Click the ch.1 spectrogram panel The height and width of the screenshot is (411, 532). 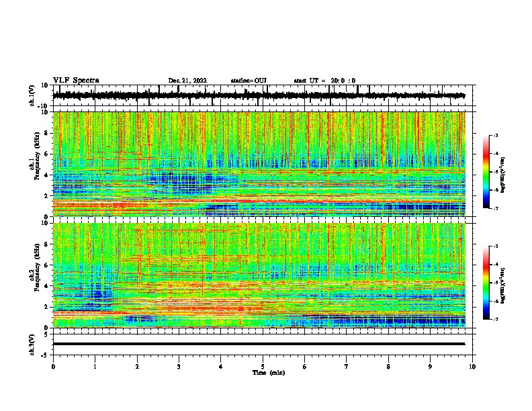(259, 164)
